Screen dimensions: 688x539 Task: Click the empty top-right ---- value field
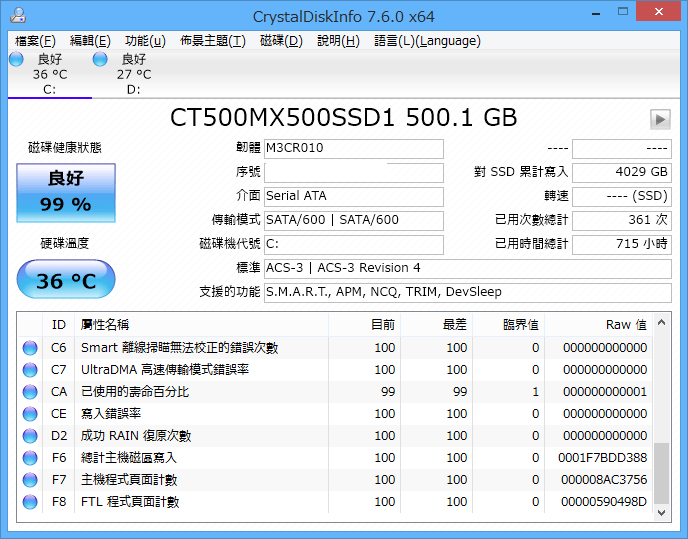pyautogui.click(x=622, y=149)
